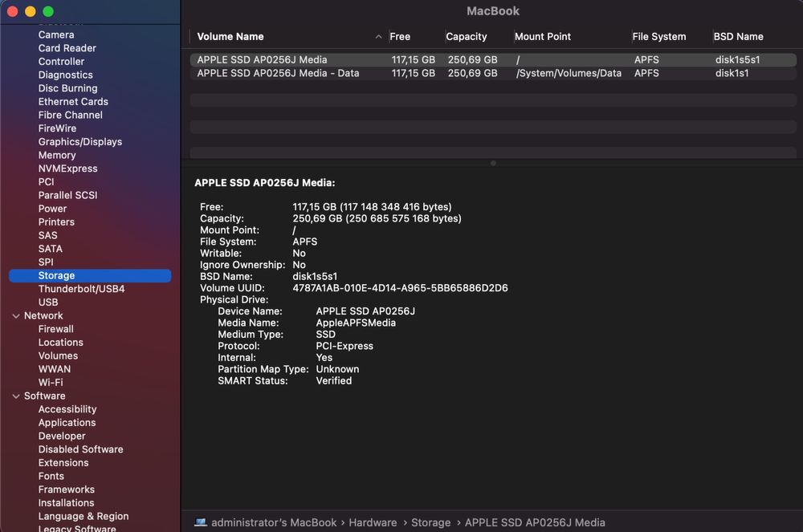Select Installations under Software
This screenshot has width=803, height=532.
coord(66,502)
